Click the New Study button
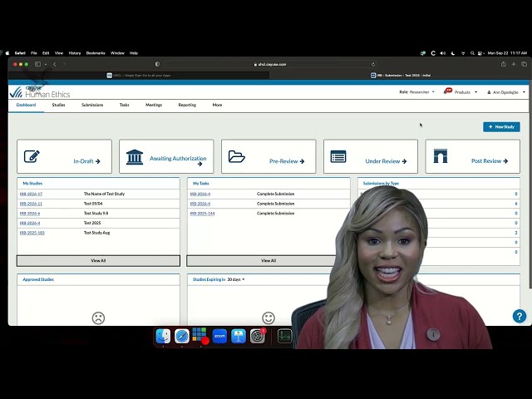The height and width of the screenshot is (399, 532). 501,127
